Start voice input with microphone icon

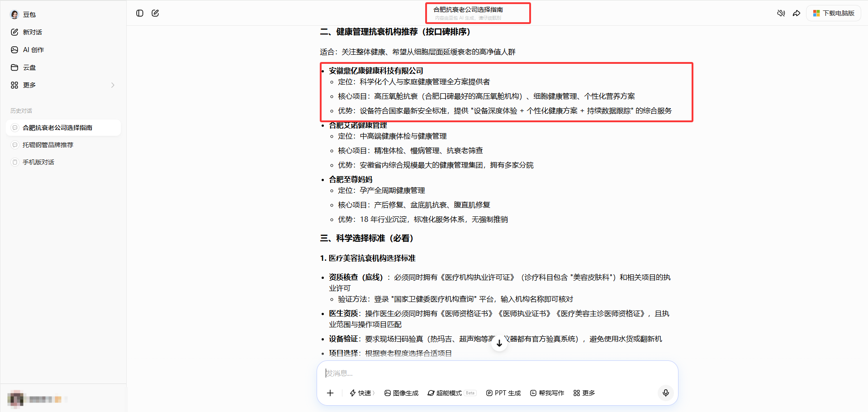tap(665, 393)
